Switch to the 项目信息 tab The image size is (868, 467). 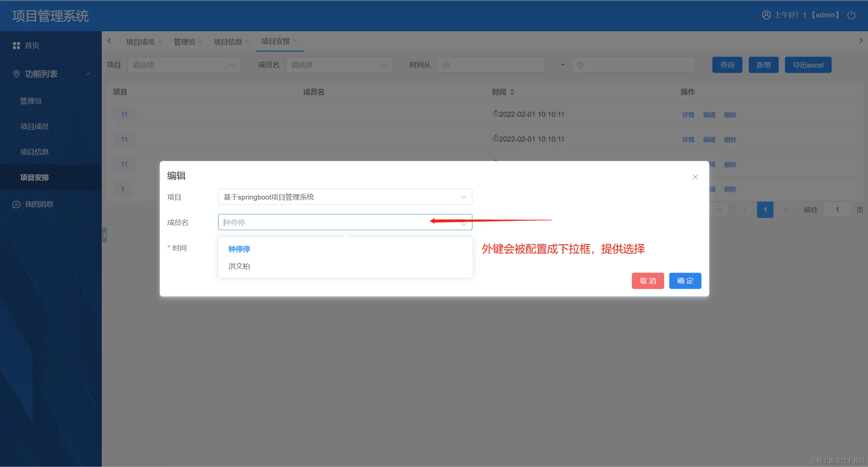coord(228,42)
